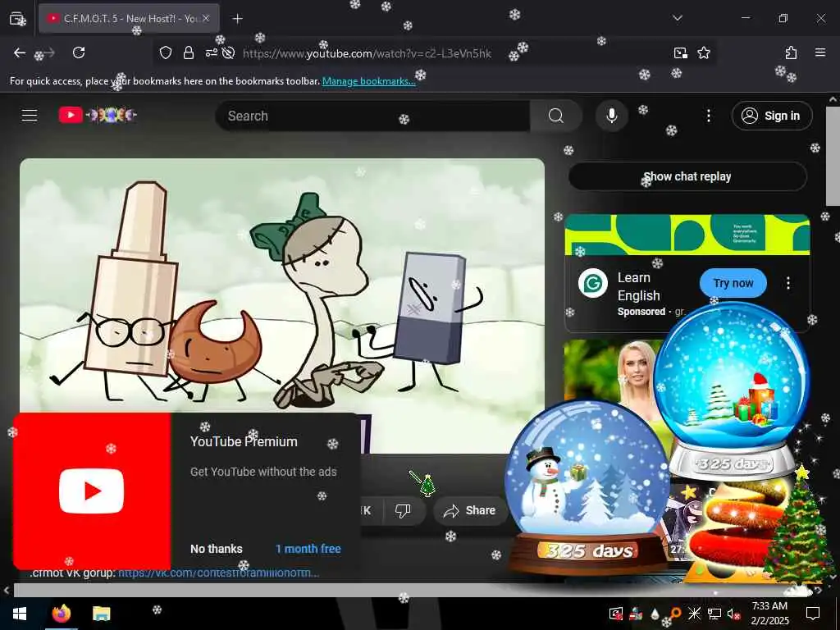Image resolution: width=840 pixels, height=630 pixels.
Task: Switch to Firefox in the taskbar
Action: [x=61, y=614]
